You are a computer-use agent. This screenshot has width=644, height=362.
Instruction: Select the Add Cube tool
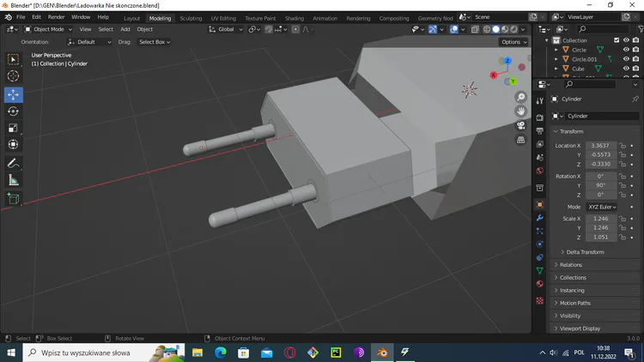13,199
